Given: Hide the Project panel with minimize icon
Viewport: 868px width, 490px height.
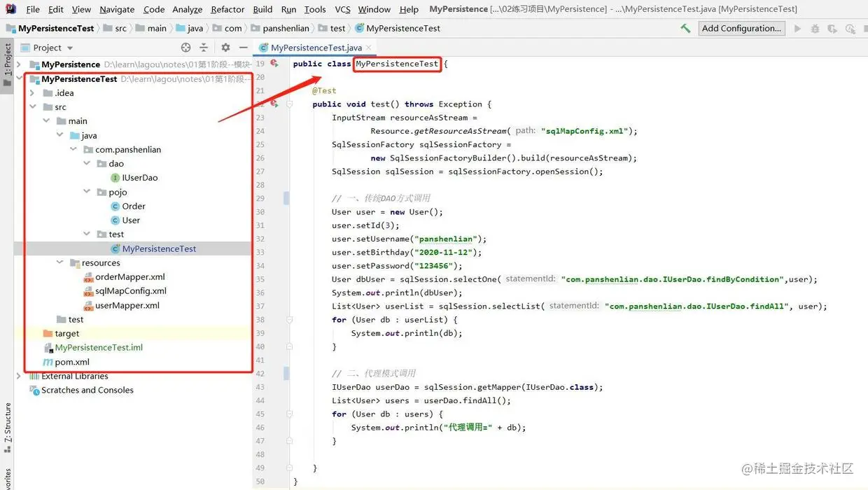Looking at the screenshot, I should (243, 48).
